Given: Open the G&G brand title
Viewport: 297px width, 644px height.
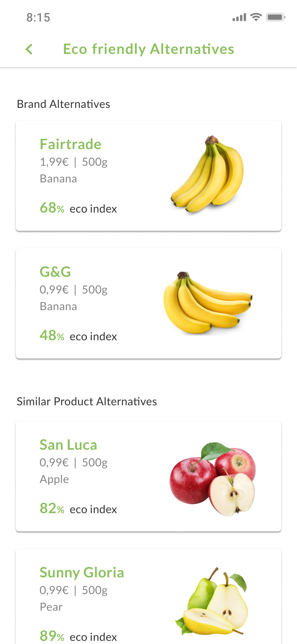Looking at the screenshot, I should tap(55, 272).
